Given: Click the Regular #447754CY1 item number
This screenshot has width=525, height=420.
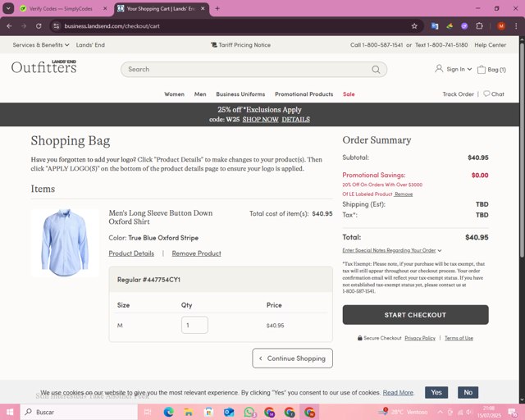Looking at the screenshot, I should (x=148, y=280).
